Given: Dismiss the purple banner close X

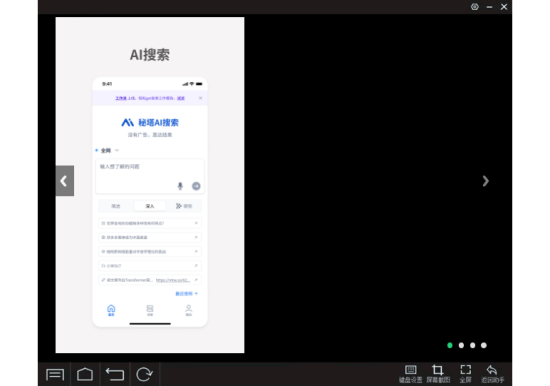Looking at the screenshot, I should [200, 98].
